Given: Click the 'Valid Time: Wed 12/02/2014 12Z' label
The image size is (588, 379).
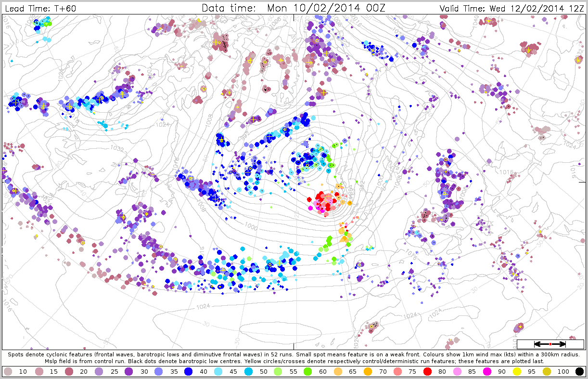Looking at the screenshot, I should tap(511, 9).
